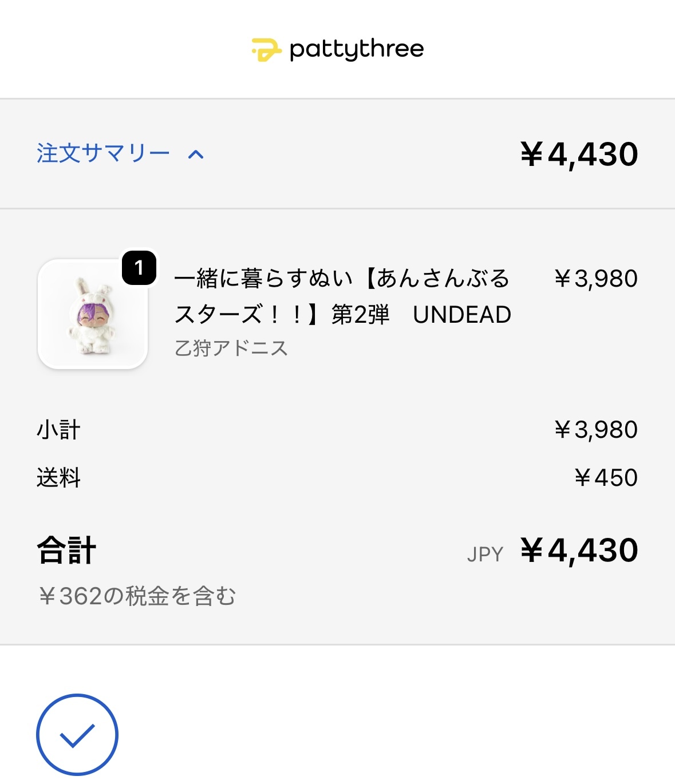Click the pattythree store name text

357,50
